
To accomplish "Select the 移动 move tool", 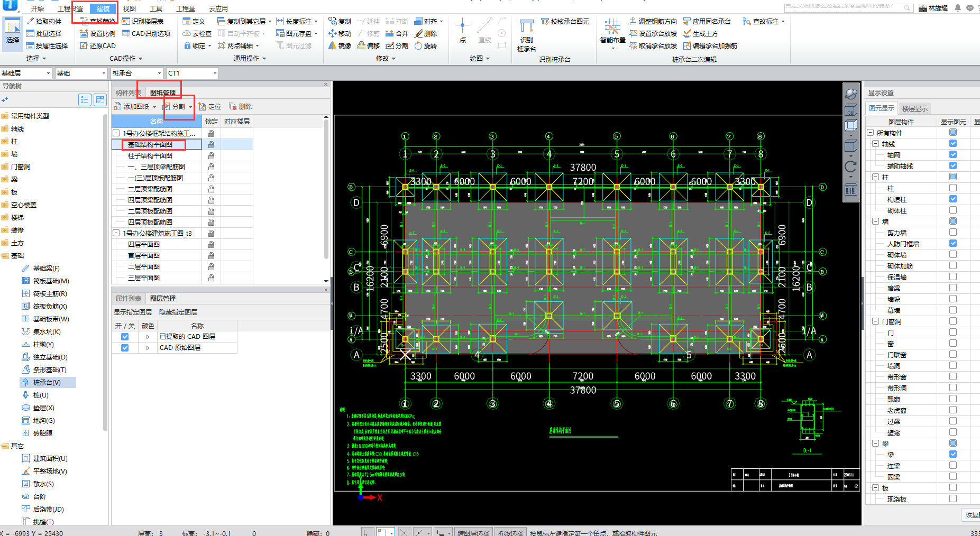I will (x=340, y=33).
